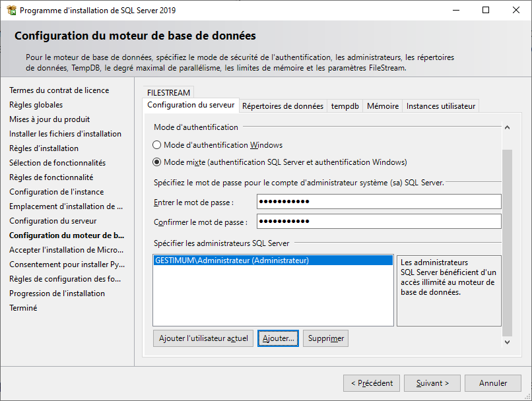Click the Supprimer button

pos(325,338)
